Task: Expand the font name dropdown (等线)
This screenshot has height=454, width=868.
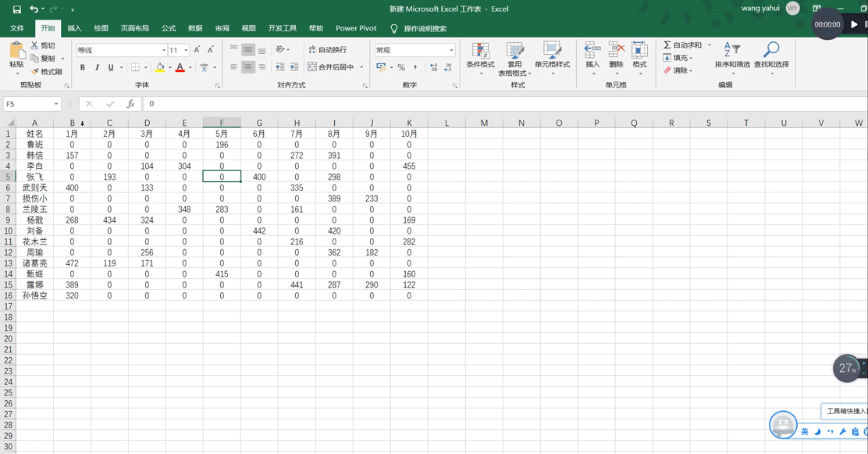Action: tap(163, 50)
